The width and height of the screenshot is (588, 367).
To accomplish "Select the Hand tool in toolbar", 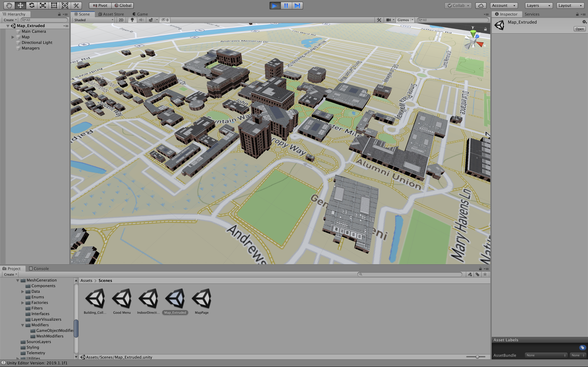I will tap(9, 5).
